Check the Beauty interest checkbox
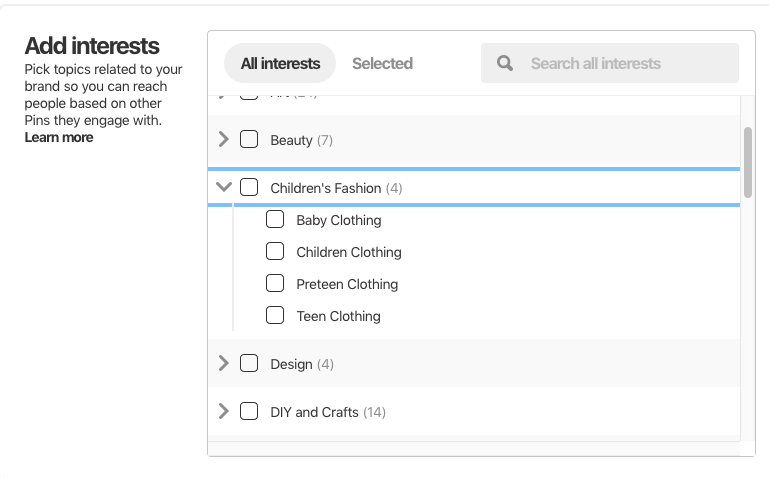Image resolution: width=769 pixels, height=478 pixels. click(249, 139)
